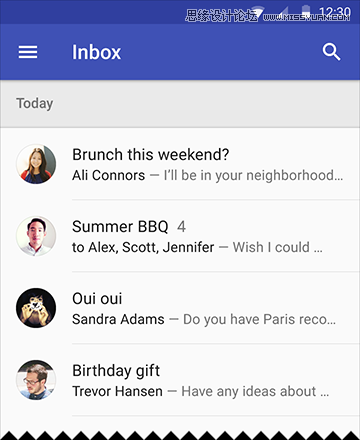Tap the status bar clock showing 12:30
360x440 pixels.
335,13
